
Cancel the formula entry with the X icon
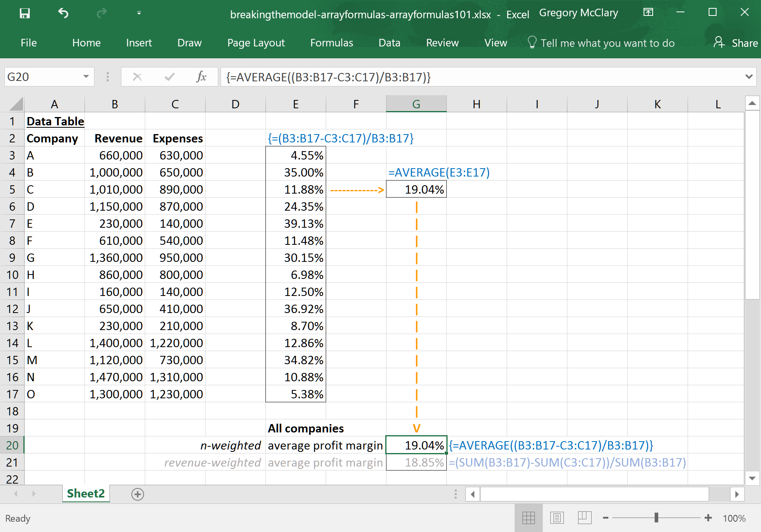(x=137, y=77)
